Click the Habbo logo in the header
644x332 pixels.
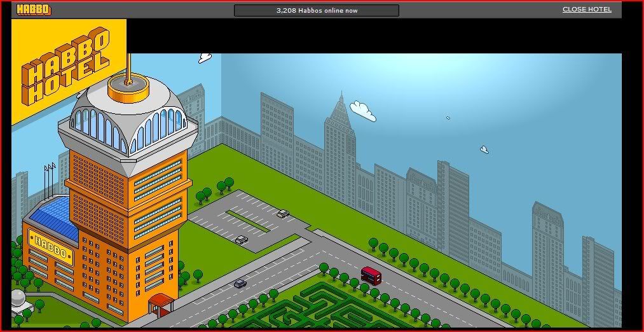[34, 10]
